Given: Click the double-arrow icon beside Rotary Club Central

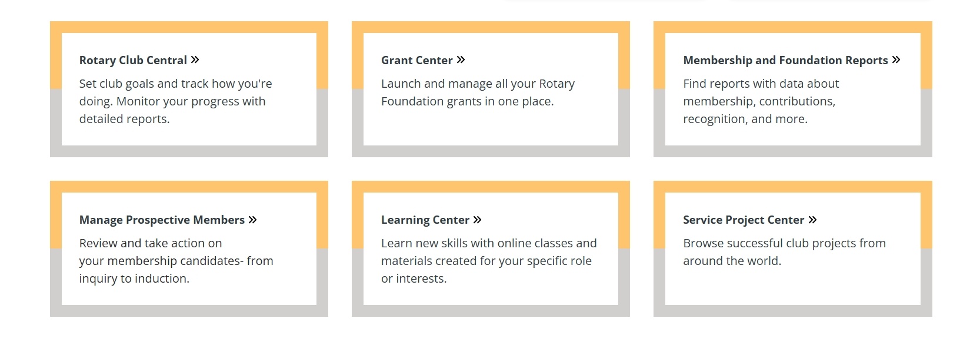Looking at the screenshot, I should click(195, 60).
